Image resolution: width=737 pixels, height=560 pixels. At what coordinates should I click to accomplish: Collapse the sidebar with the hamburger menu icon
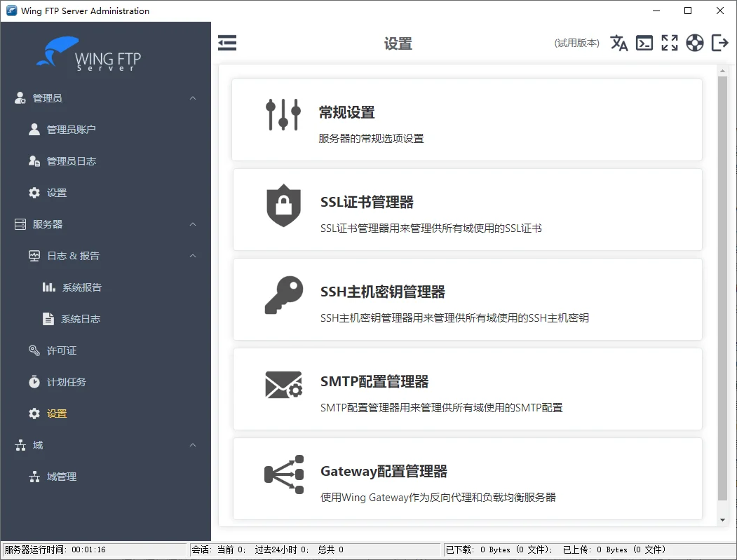pyautogui.click(x=227, y=43)
